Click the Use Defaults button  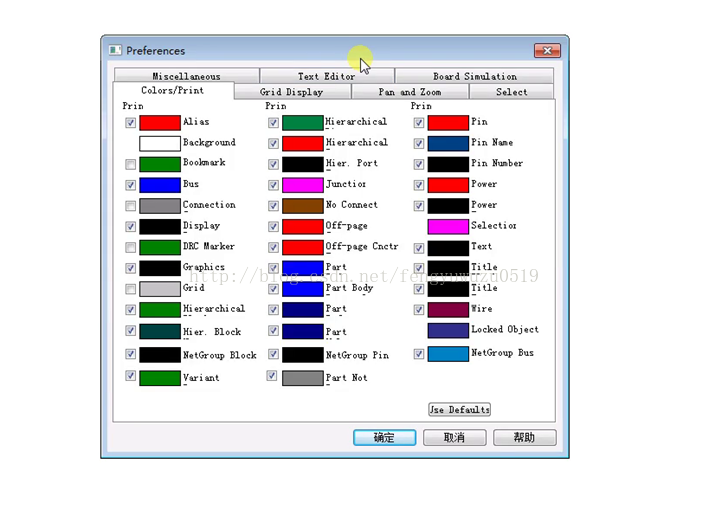tap(459, 409)
